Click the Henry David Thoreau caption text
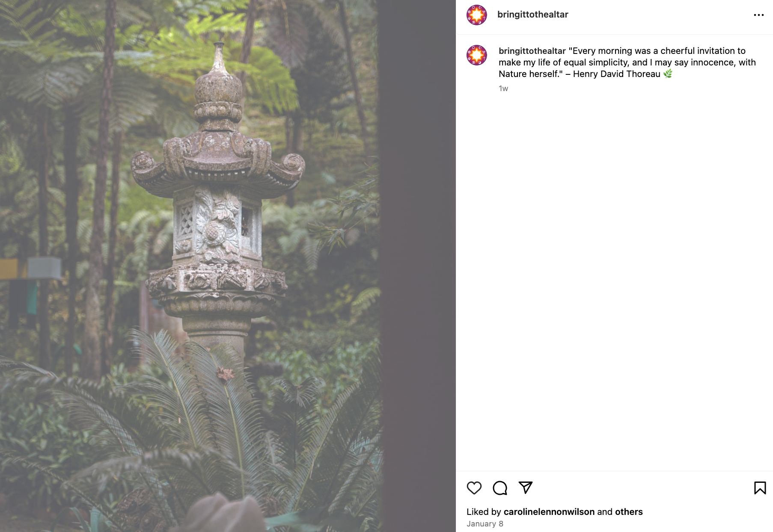Viewport: 773px width, 532px height. [x=616, y=74]
